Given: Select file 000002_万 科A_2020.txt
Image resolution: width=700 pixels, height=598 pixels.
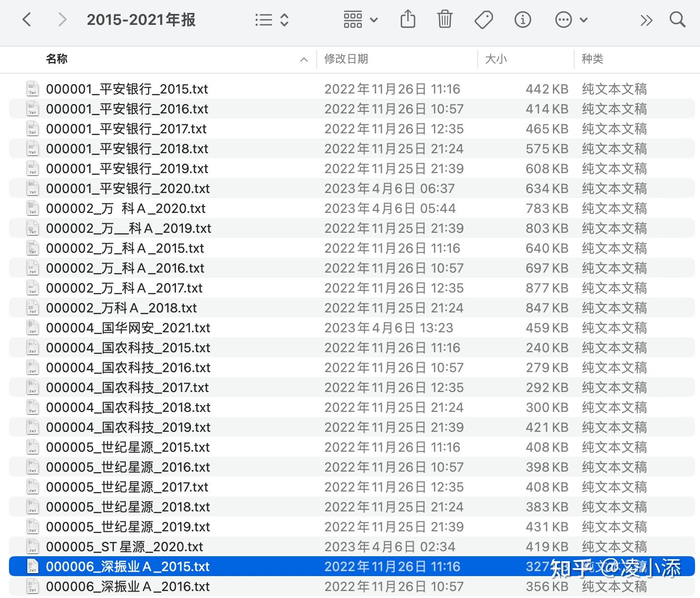Looking at the screenshot, I should (x=352, y=208).
